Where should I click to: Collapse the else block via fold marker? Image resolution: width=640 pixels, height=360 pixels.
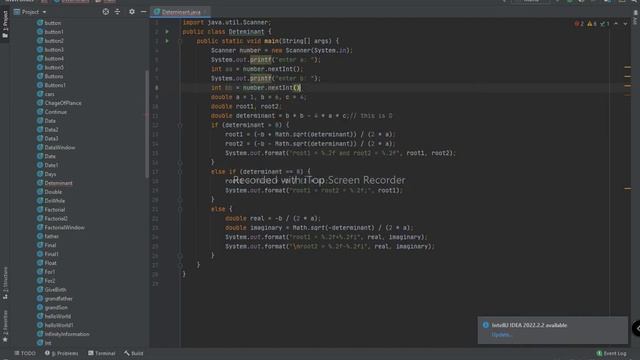pyautogui.click(x=180, y=209)
